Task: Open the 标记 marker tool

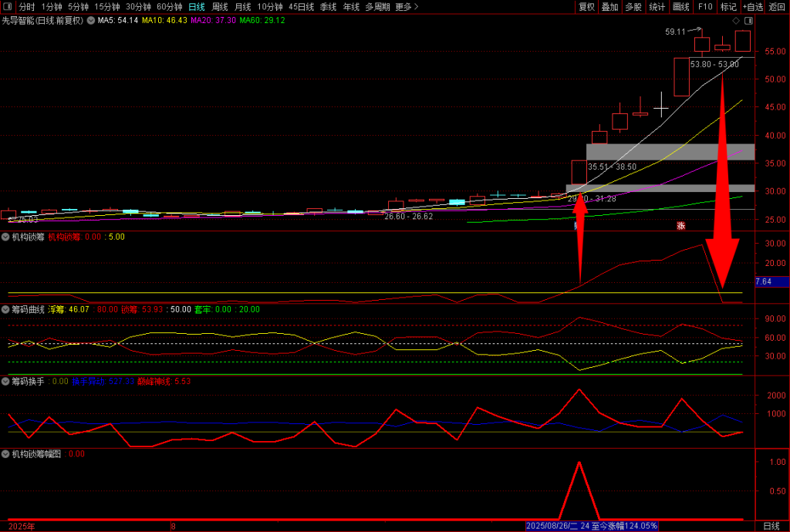Action: [728, 7]
